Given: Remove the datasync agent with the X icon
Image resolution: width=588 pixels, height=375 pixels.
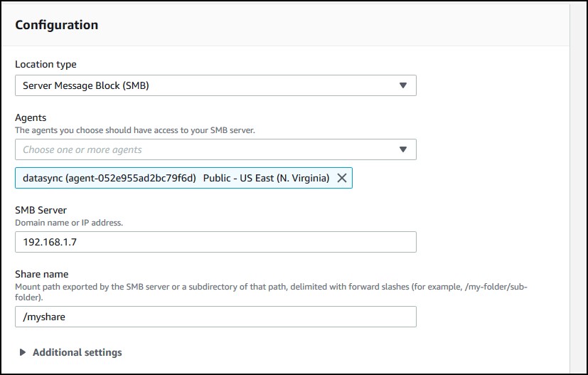Looking at the screenshot, I should [x=341, y=178].
